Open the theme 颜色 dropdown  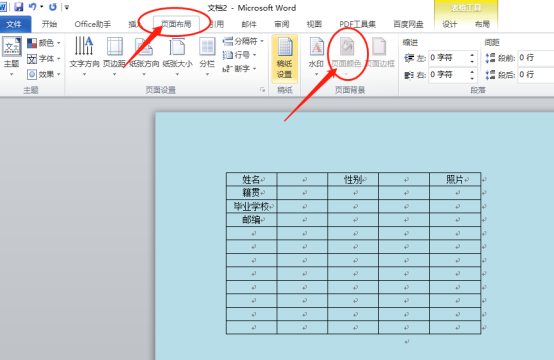(x=44, y=43)
